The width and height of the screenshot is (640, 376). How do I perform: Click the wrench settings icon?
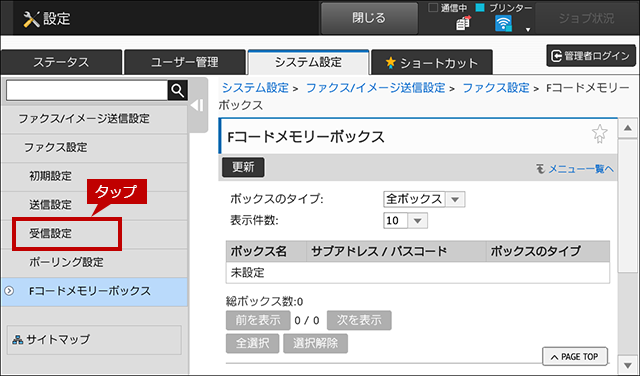(31, 19)
